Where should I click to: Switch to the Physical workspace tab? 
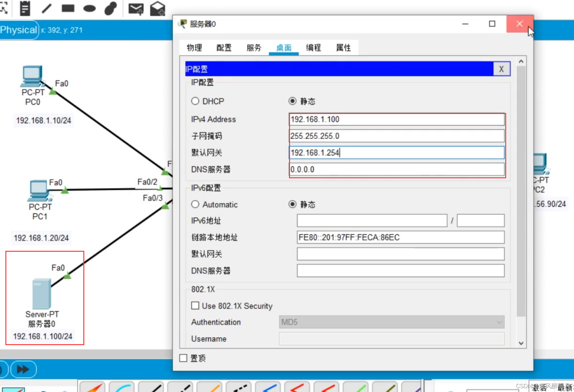pyautogui.click(x=19, y=30)
